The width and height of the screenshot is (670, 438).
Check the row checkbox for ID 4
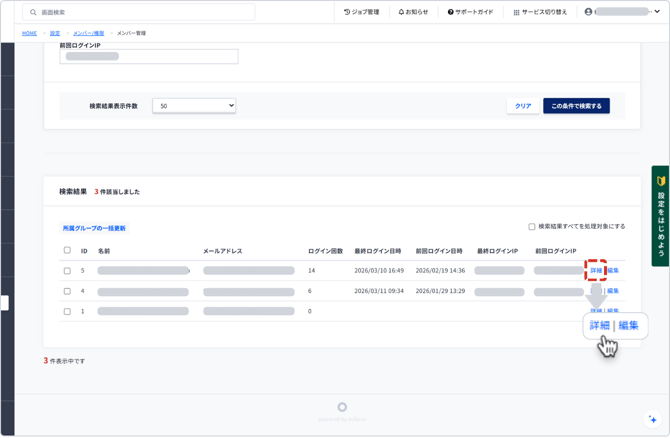coord(67,291)
